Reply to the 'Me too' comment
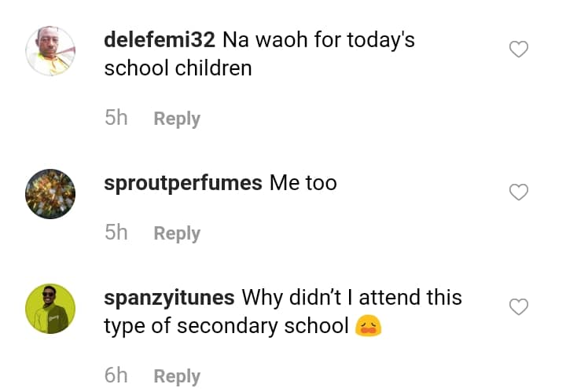566x392 pixels. click(x=177, y=233)
